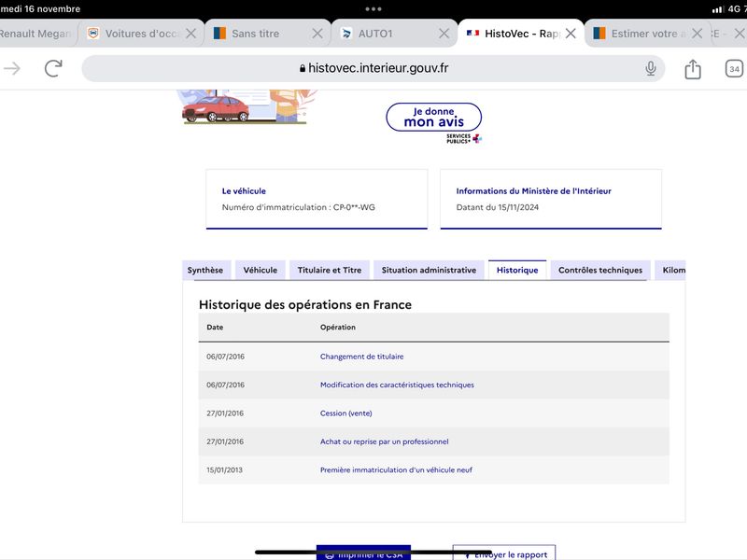Image resolution: width=747 pixels, height=560 pixels.
Task: Open the Contrôles techniques tab
Action: (x=600, y=270)
